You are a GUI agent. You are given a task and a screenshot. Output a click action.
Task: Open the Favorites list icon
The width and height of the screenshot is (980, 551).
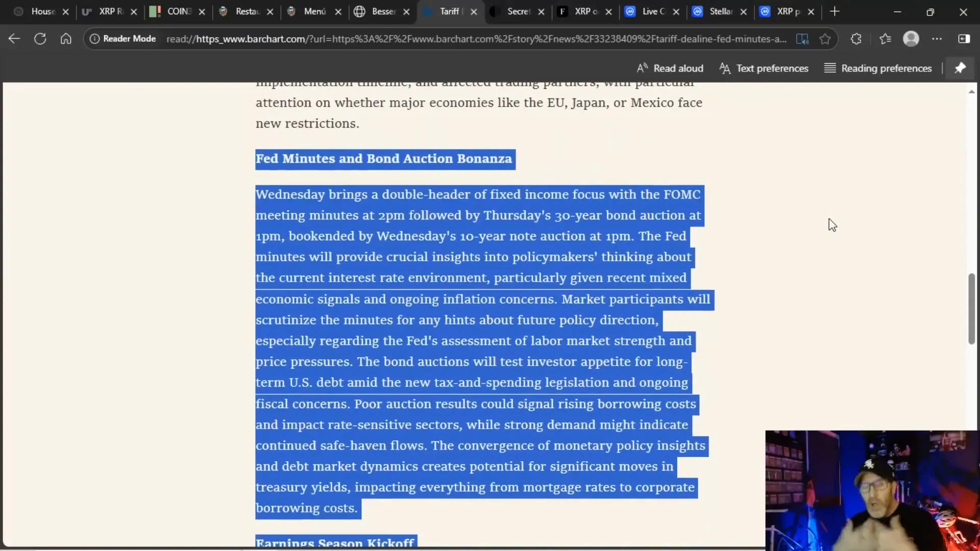coord(885,39)
